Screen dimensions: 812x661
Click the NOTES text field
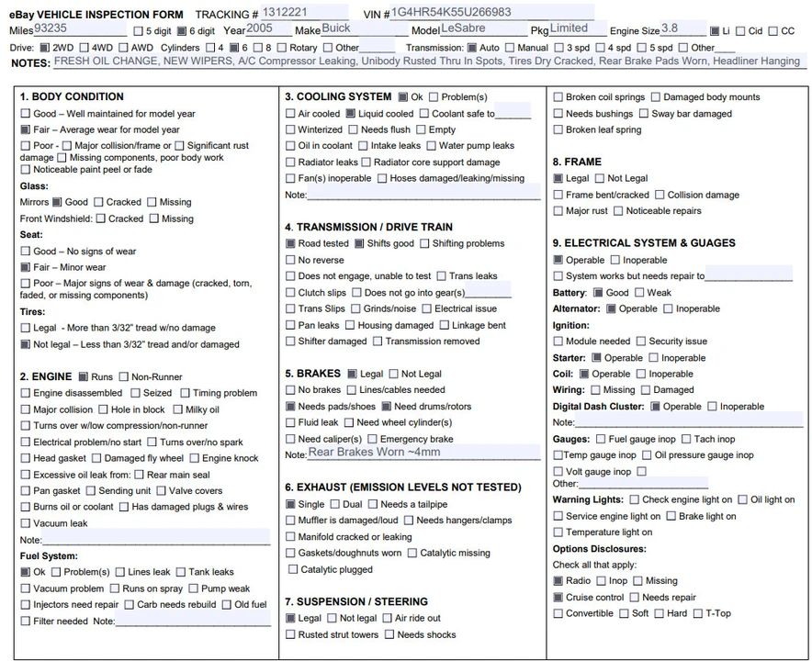point(429,62)
